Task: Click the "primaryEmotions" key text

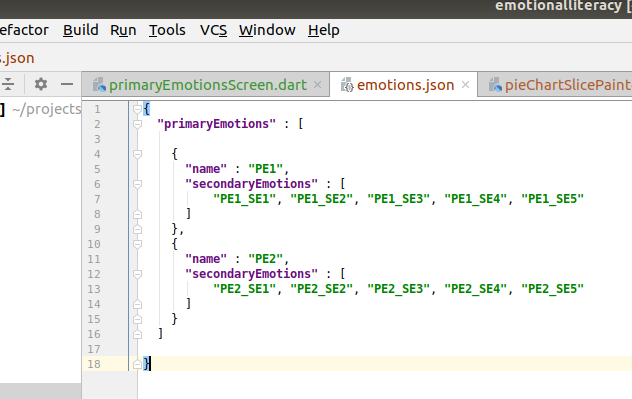Action: (x=216, y=124)
